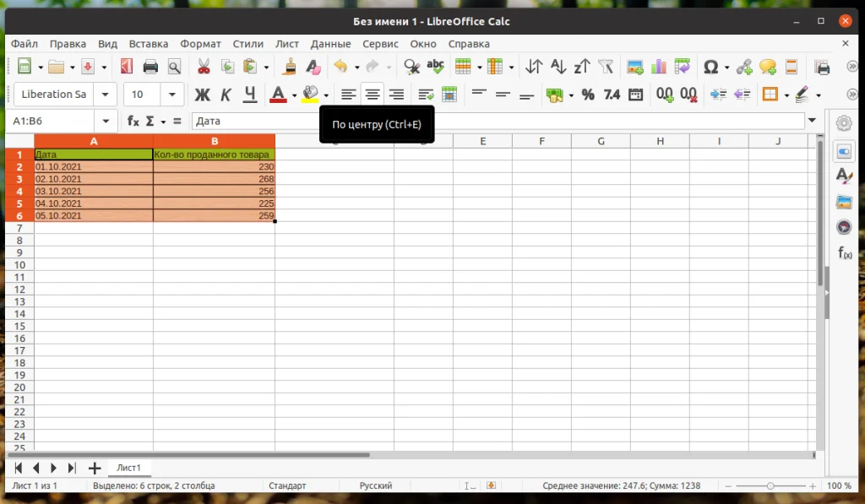The width and height of the screenshot is (865, 504).
Task: Insert a chart into the sheet
Action: [x=661, y=66]
